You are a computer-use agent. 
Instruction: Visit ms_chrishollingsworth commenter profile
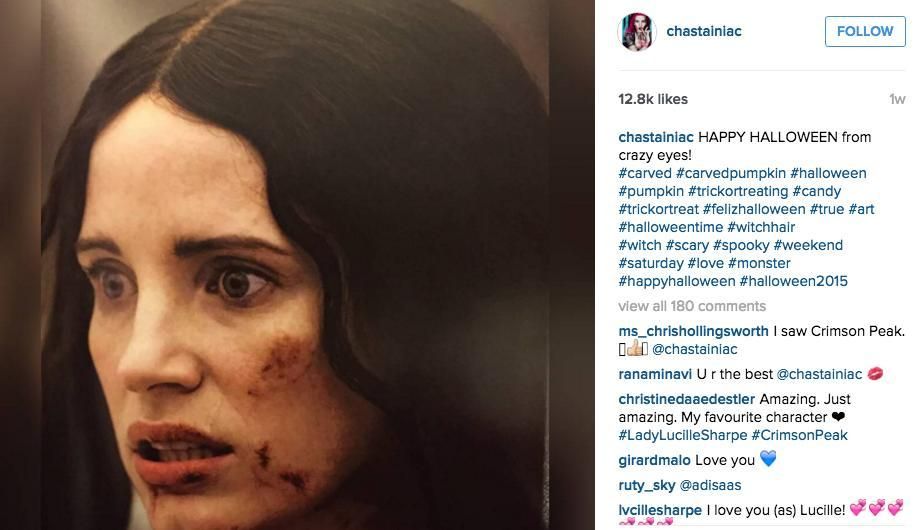click(693, 331)
